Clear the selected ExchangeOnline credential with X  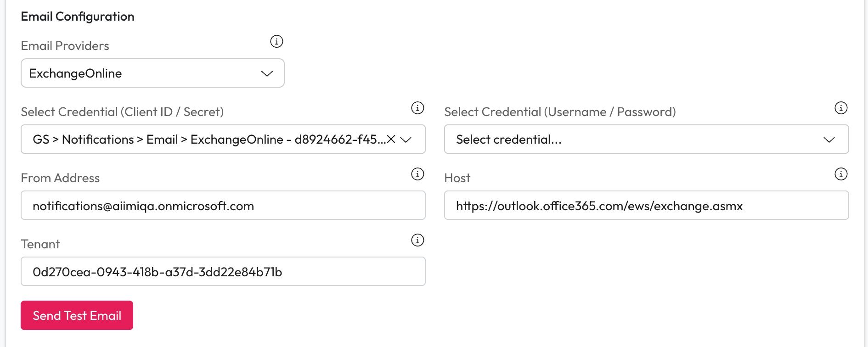point(391,139)
